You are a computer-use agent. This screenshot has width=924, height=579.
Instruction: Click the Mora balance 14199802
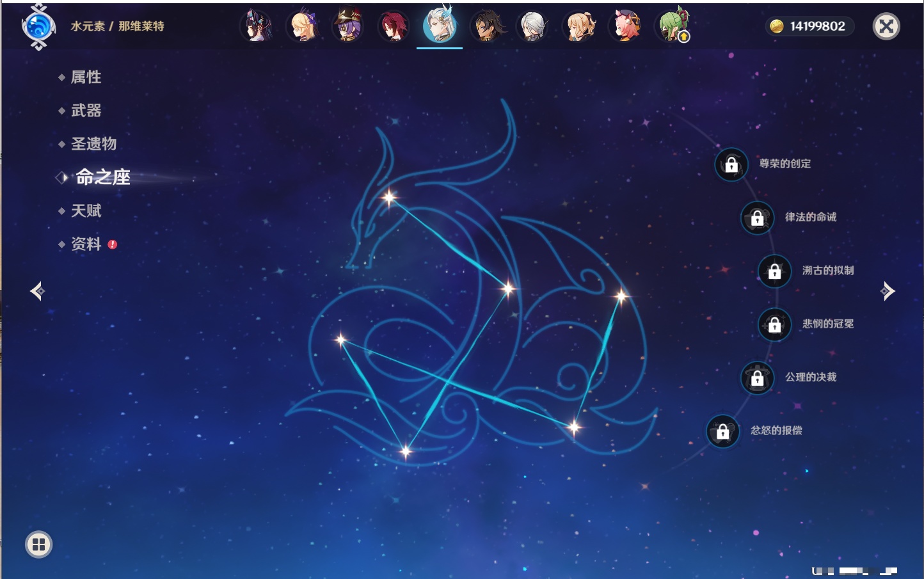coord(817,26)
